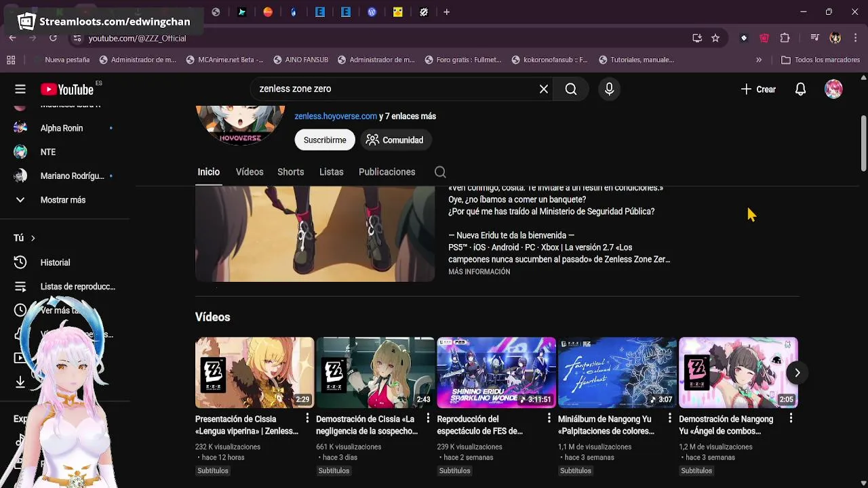Search within the channel using the magnifier icon

tap(440, 172)
